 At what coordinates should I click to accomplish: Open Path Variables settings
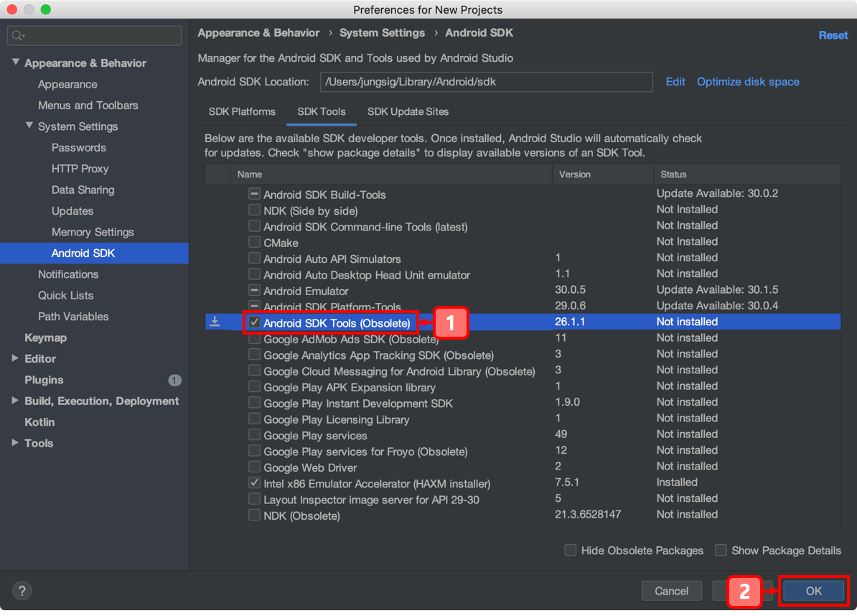tap(73, 317)
